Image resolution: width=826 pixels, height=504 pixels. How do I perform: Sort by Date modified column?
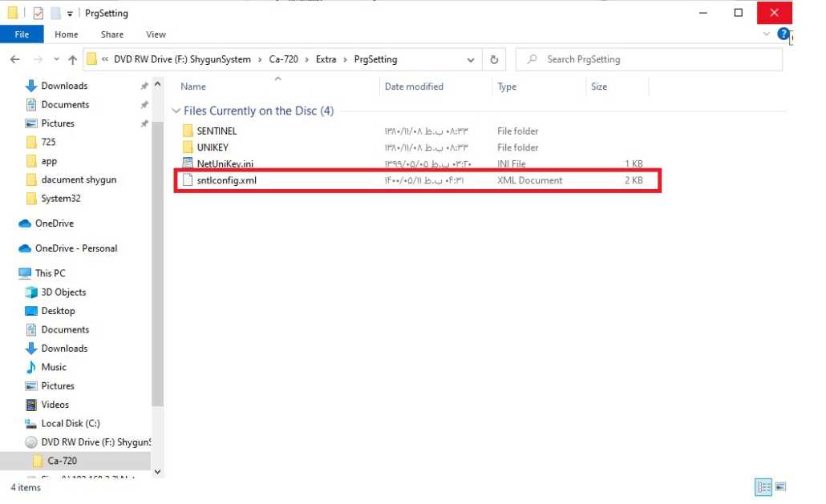[414, 87]
